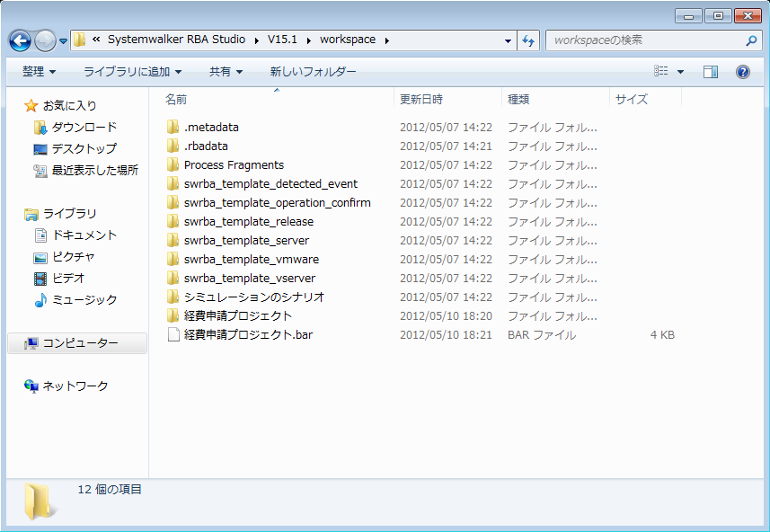Click the Process Fragments folder icon

(x=173, y=164)
